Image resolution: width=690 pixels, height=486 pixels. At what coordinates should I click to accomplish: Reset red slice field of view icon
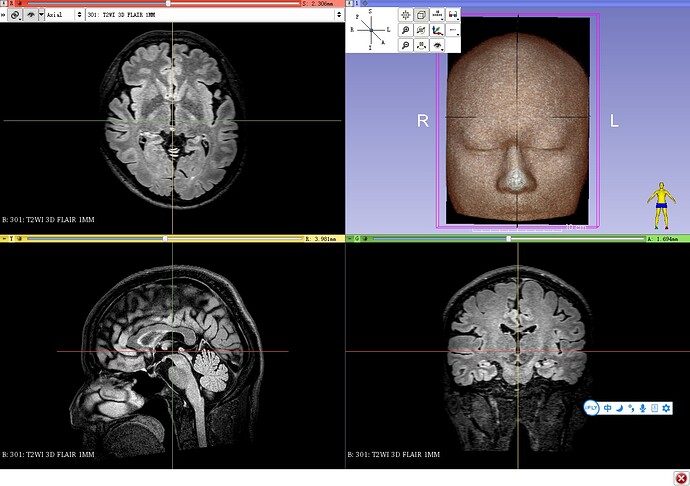(19, 3)
